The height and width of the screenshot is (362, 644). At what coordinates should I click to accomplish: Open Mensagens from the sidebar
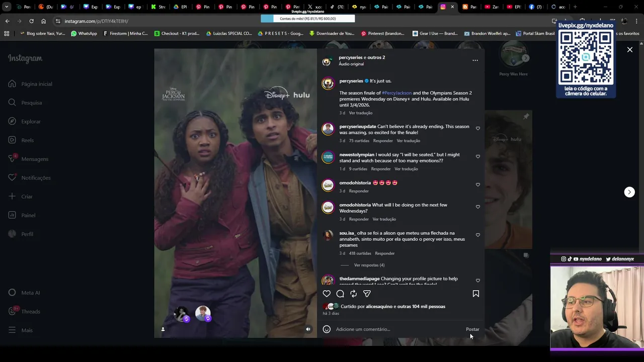click(29, 159)
